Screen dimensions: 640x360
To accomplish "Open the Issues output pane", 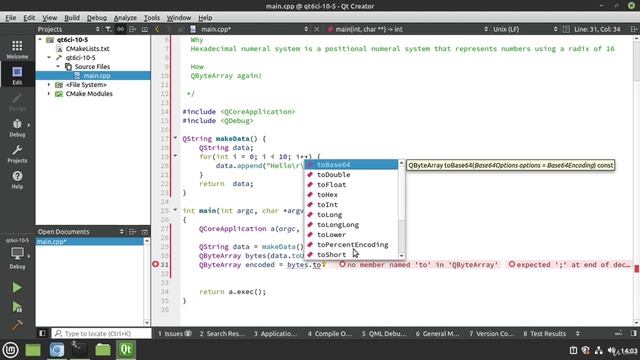I will 174,333.
